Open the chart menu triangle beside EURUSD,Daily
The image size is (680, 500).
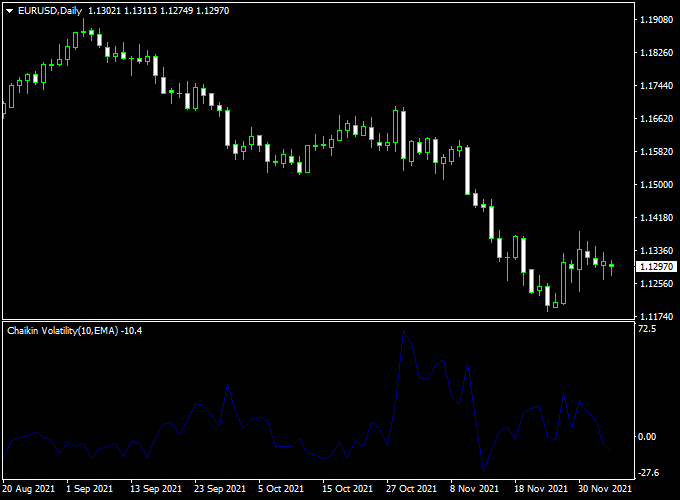pyautogui.click(x=10, y=11)
